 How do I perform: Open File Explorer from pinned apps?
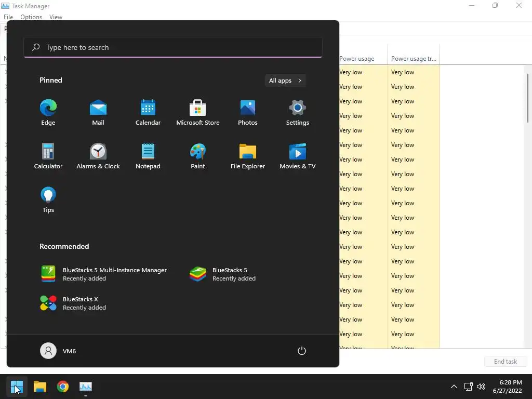click(x=248, y=156)
